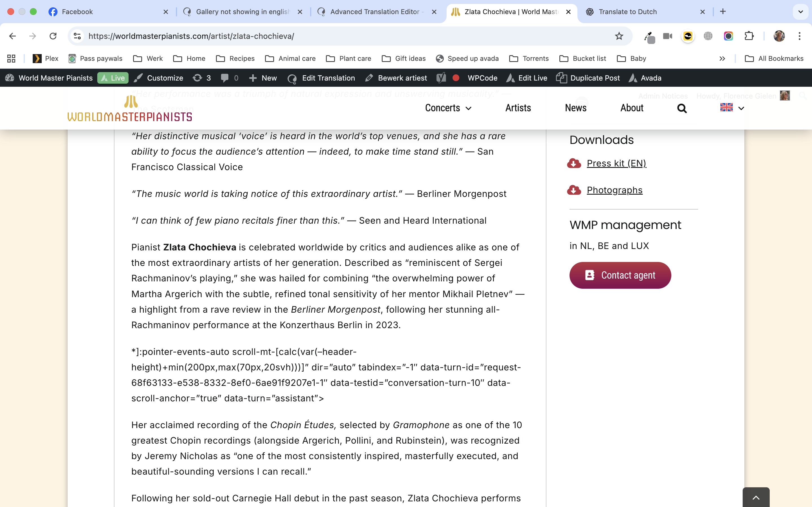This screenshot has height=507, width=812.
Task: Open the tab search dropdown arrow
Action: [800, 12]
